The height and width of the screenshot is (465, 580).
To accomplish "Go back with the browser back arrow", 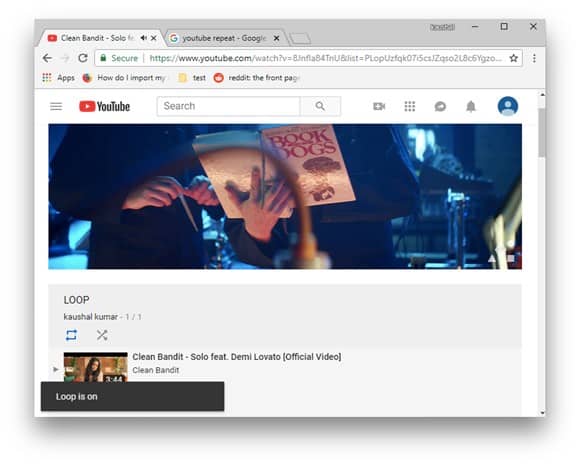I will pyautogui.click(x=47, y=58).
